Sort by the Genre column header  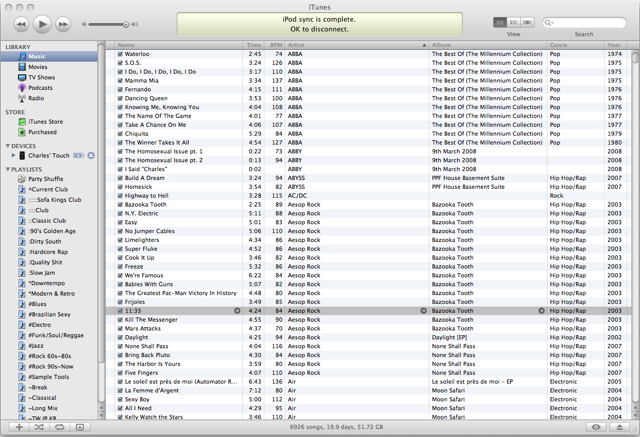[x=576, y=45]
